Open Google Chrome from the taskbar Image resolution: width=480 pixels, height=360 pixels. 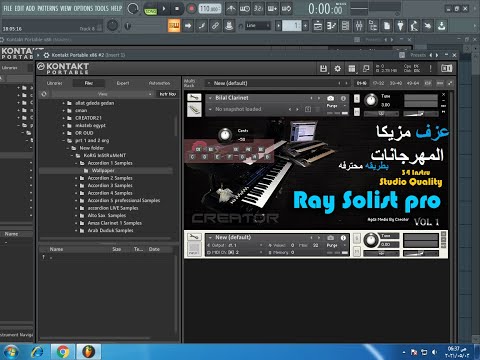coord(63,352)
